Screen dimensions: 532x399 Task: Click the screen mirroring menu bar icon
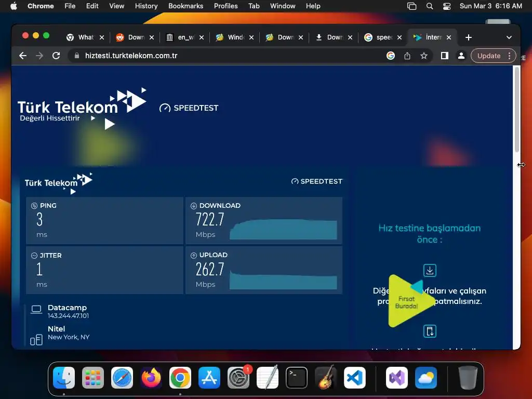411,6
